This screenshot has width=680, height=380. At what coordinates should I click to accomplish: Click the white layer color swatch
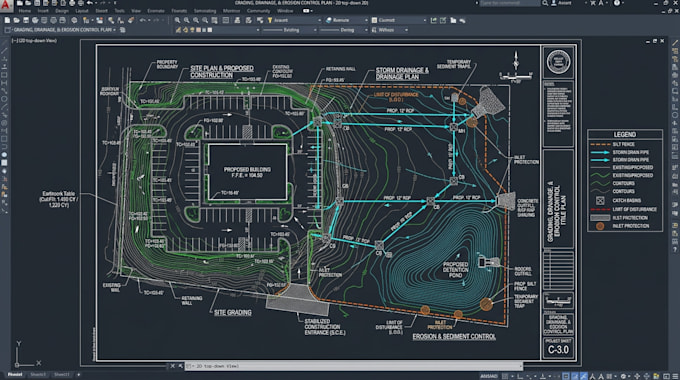click(x=210, y=30)
